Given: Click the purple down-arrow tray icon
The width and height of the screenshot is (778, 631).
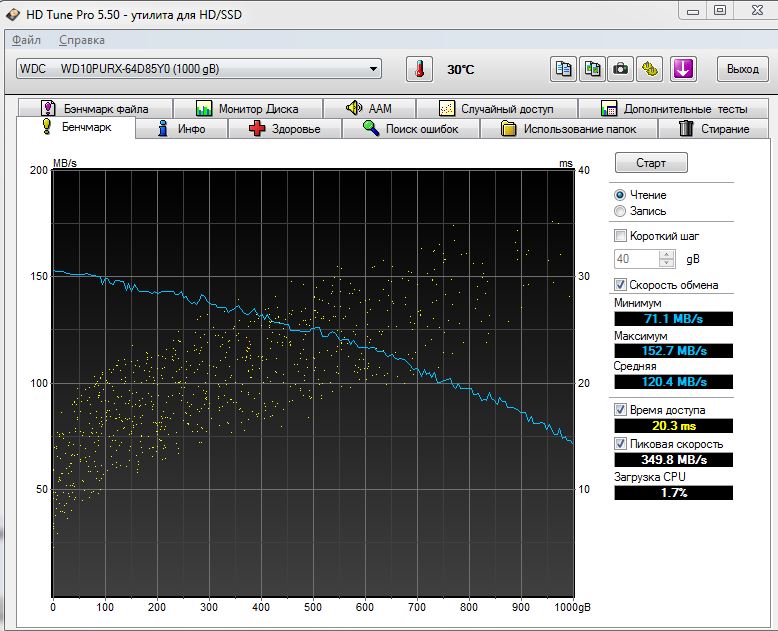Looking at the screenshot, I should (683, 69).
